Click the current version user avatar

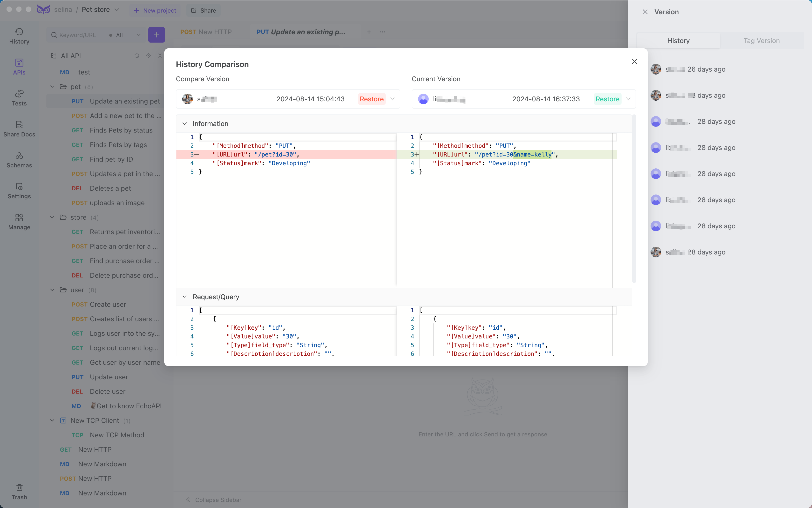tap(423, 99)
